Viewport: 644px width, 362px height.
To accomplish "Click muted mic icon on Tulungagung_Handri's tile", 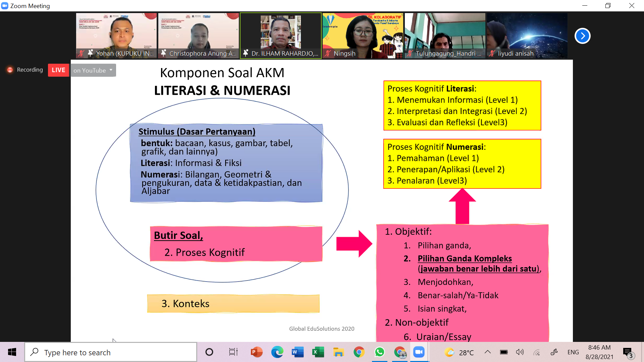I will coord(410,53).
